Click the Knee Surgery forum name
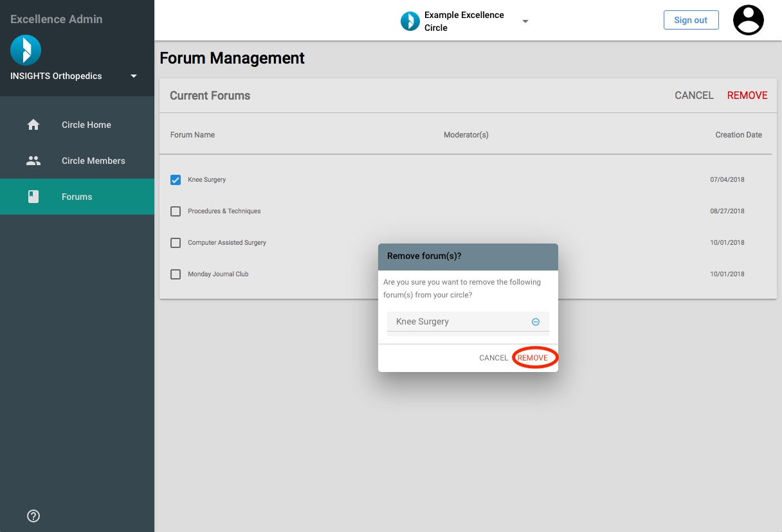Image resolution: width=782 pixels, height=532 pixels. 207,180
